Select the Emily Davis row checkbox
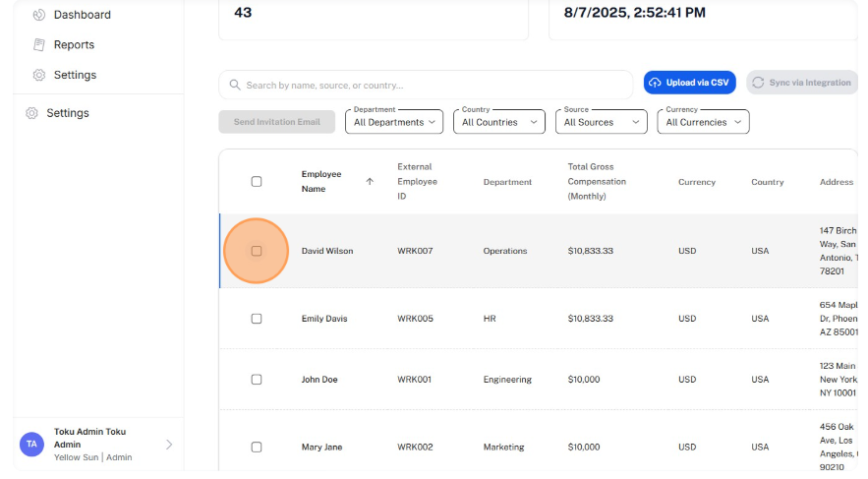This screenshot has width=868, height=479. pyautogui.click(x=257, y=319)
